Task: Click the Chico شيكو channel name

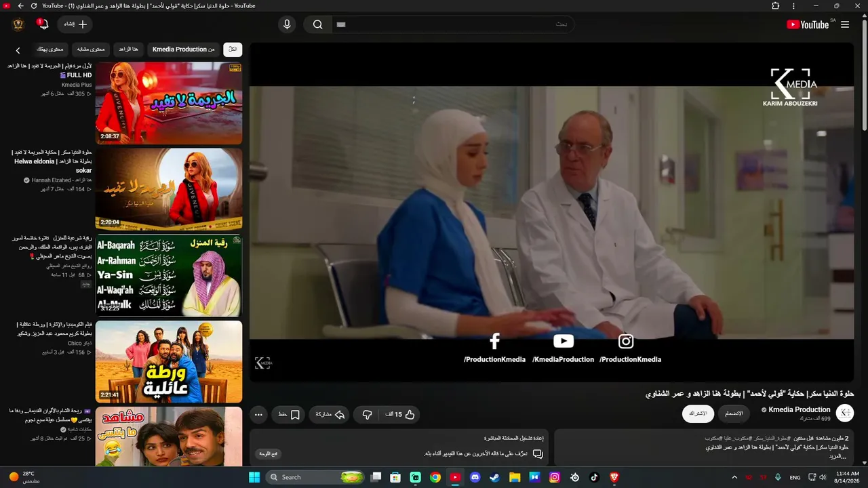Action: (79, 343)
